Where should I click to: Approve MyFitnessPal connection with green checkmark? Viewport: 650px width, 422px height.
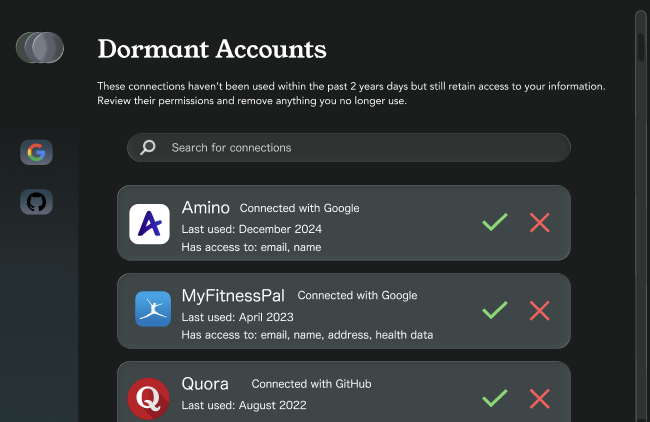(x=494, y=310)
